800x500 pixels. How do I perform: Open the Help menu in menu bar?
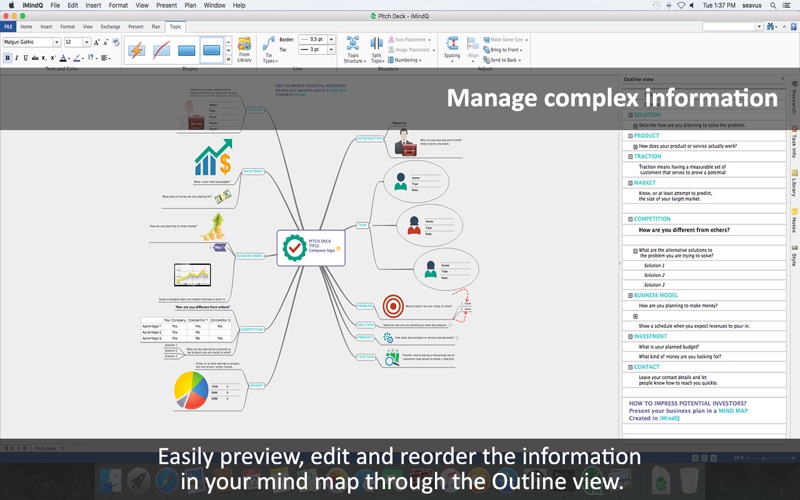pyautogui.click(x=239, y=5)
